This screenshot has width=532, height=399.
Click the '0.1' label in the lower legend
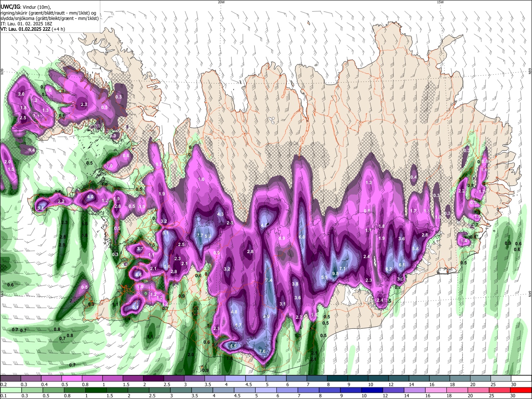click(x=4, y=396)
